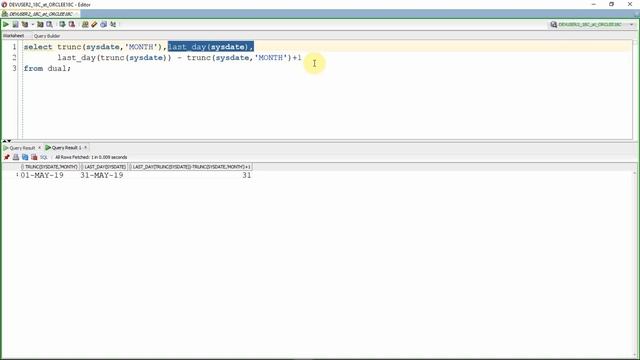Click the red icon before SQL label
The image size is (640, 360).
coord(34,157)
